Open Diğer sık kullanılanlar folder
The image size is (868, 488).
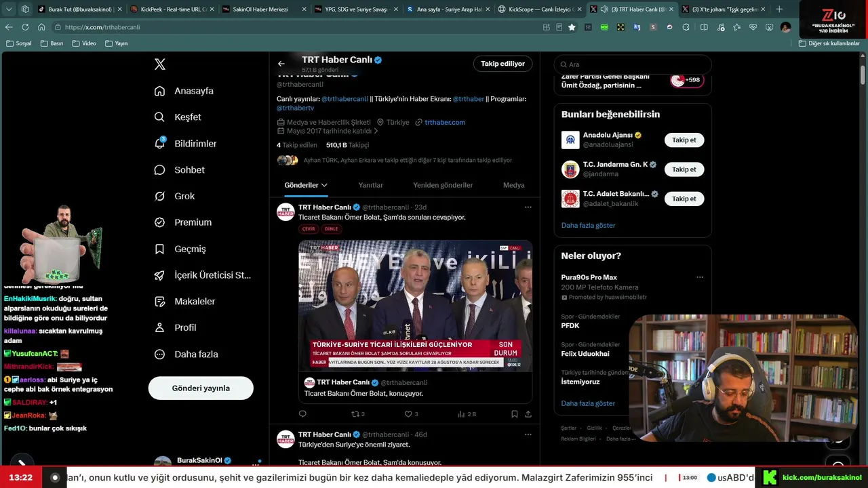829,43
